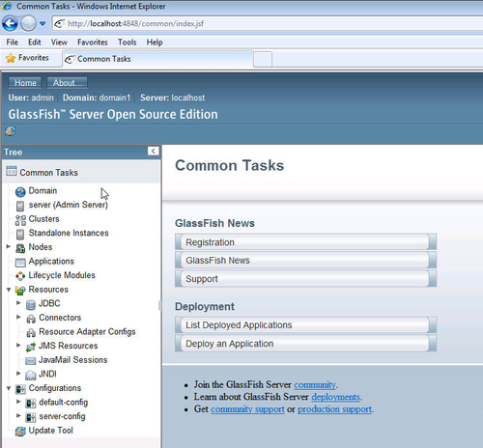Click the update globe icon below title
The width and height of the screenshot is (483, 448).
tap(10, 131)
